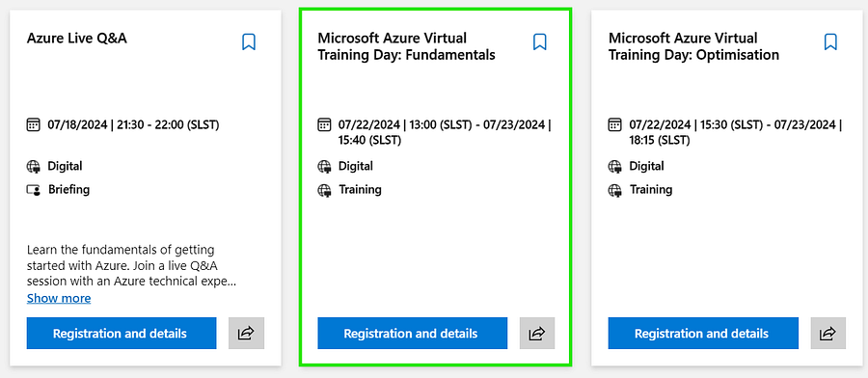This screenshot has width=868, height=378.
Task: Click Digital globe icon on Fundamentals card
Action: point(324,166)
